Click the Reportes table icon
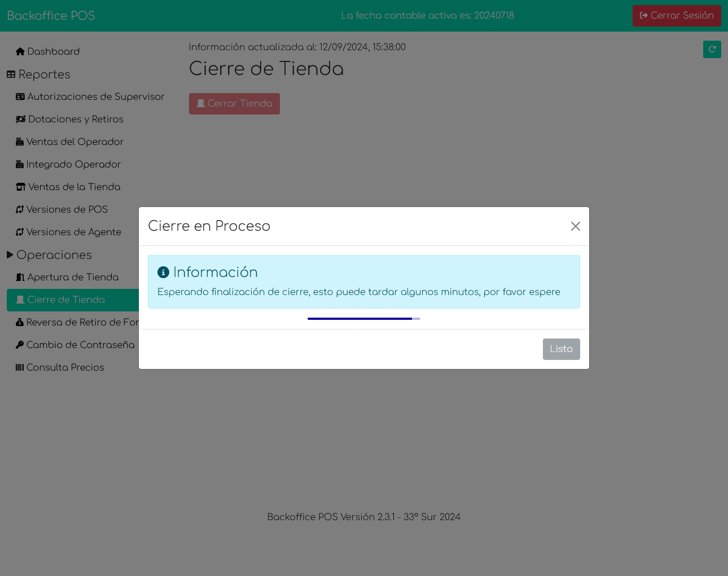Screen dimensions: 728x576 tap(11, 74)
